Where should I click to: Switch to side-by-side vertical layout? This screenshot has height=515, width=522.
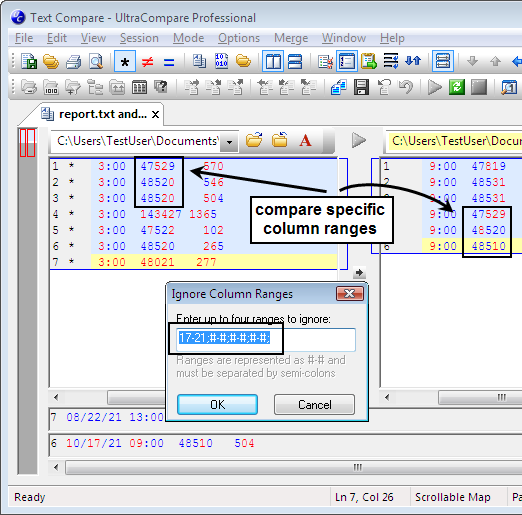273,61
